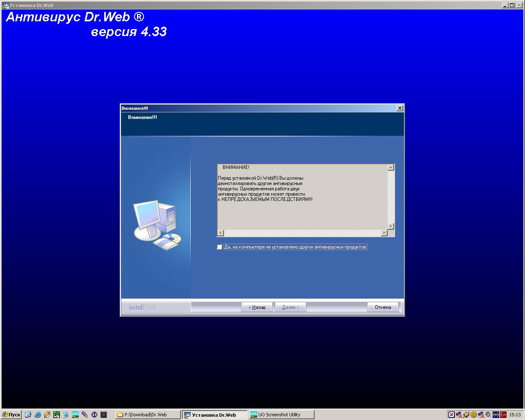Go back with the Назад button

[257, 307]
